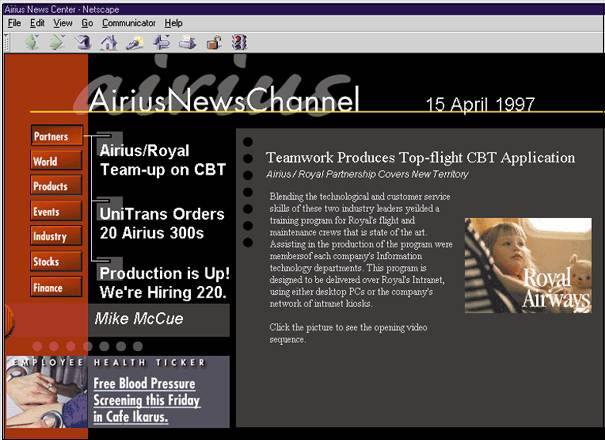Open the Home page icon
Image resolution: width=605 pixels, height=440 pixels.
click(109, 42)
